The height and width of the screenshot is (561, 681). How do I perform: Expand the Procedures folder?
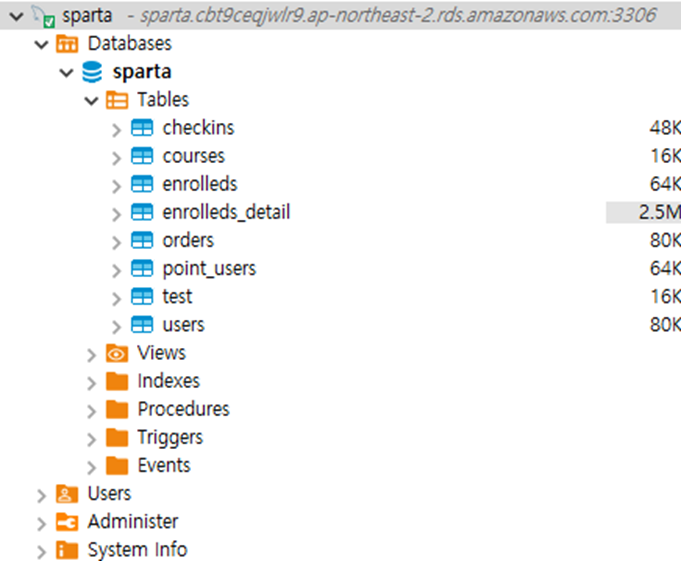(x=91, y=411)
